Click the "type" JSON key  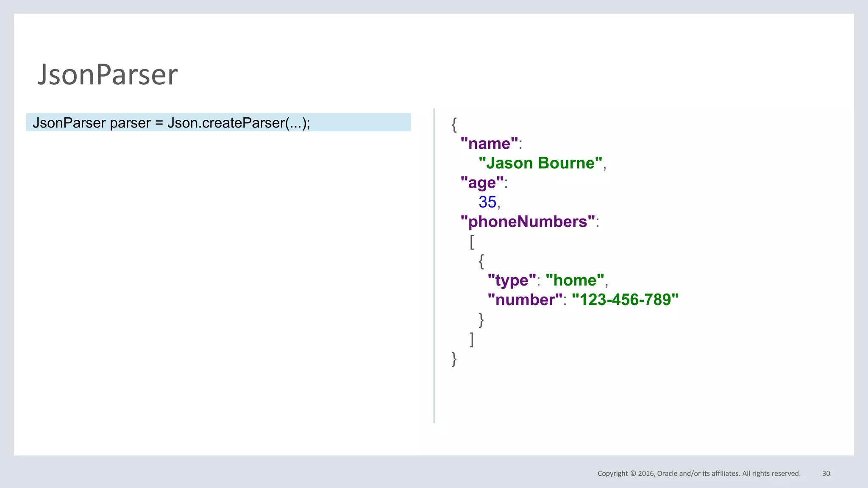click(x=512, y=280)
